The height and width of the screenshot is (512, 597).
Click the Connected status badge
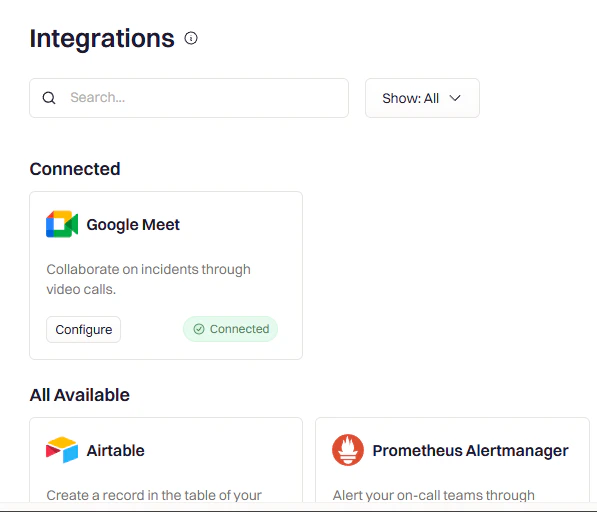pyautogui.click(x=230, y=329)
